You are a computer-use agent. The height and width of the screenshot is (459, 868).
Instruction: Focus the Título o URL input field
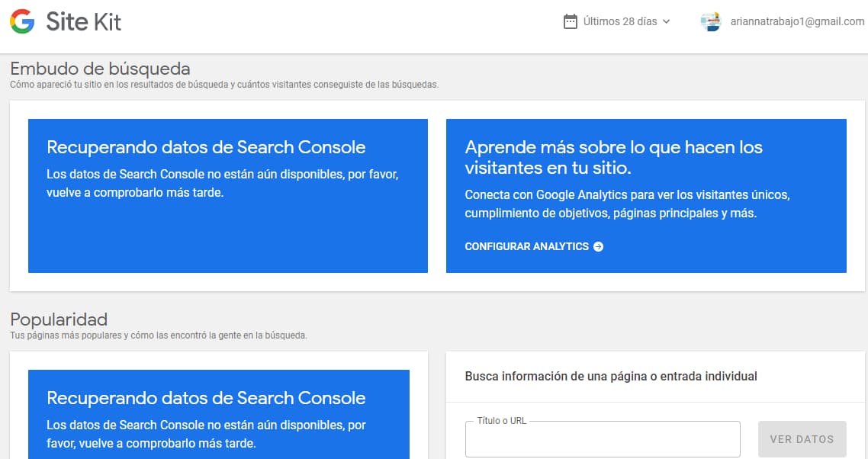(603, 440)
